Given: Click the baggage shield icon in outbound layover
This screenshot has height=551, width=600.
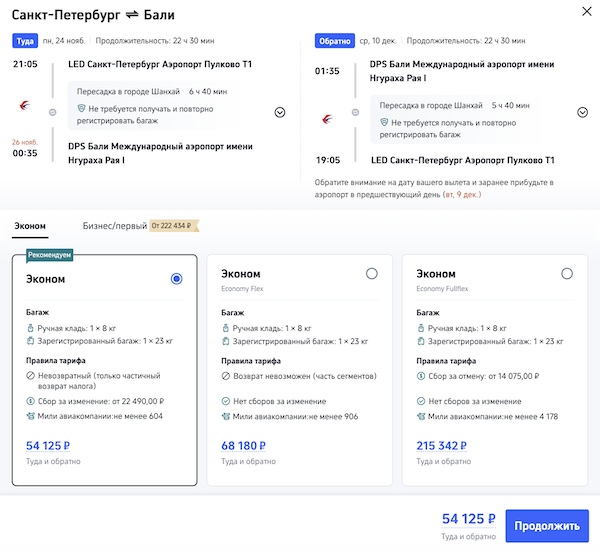Looking at the screenshot, I should 82,107.
